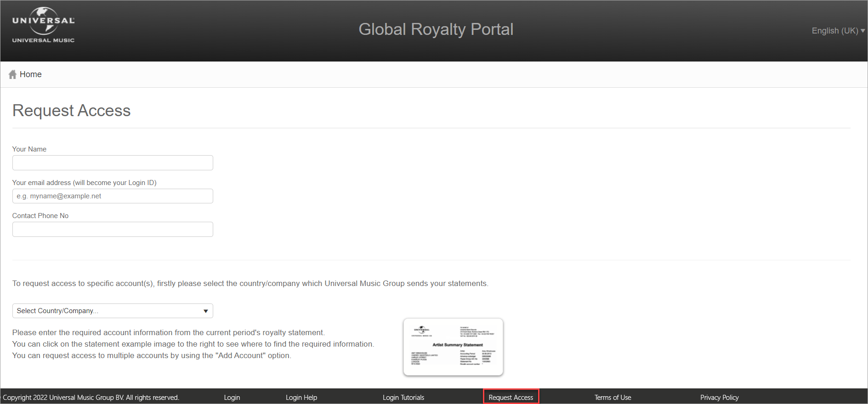Go to the Home breadcrumb link
This screenshot has height=404, width=868.
[x=30, y=74]
